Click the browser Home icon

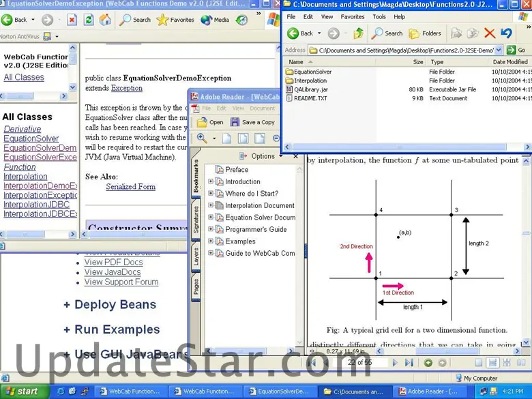pos(105,20)
